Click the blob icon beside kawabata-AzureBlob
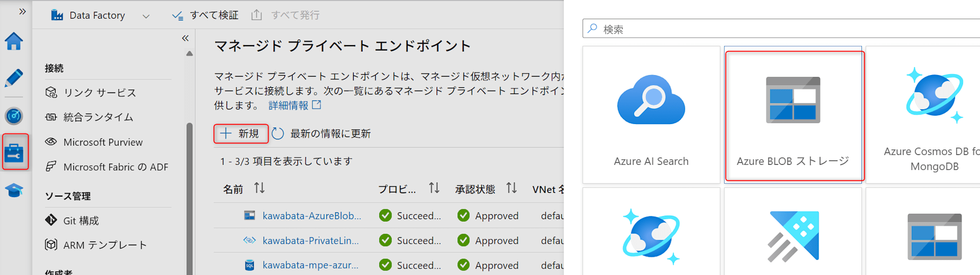 [x=249, y=215]
